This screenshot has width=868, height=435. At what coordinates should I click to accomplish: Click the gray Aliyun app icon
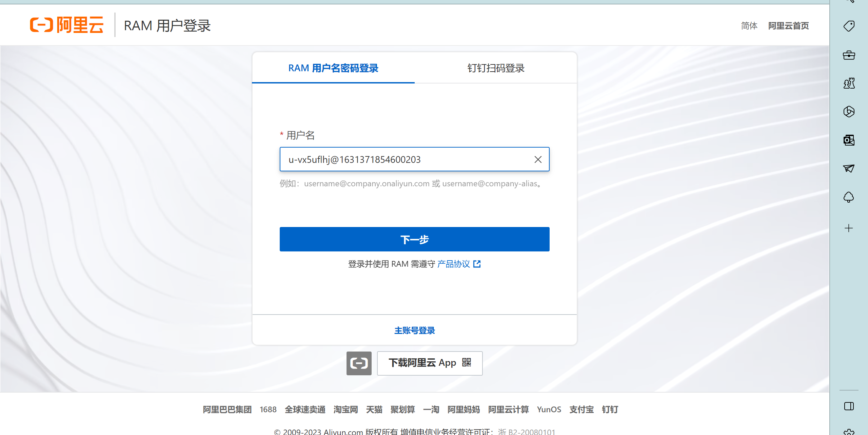pos(359,363)
